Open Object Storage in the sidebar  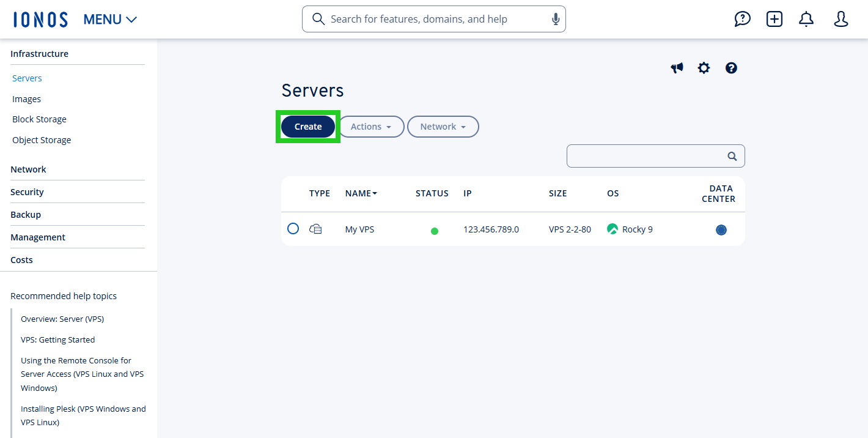pyautogui.click(x=42, y=140)
